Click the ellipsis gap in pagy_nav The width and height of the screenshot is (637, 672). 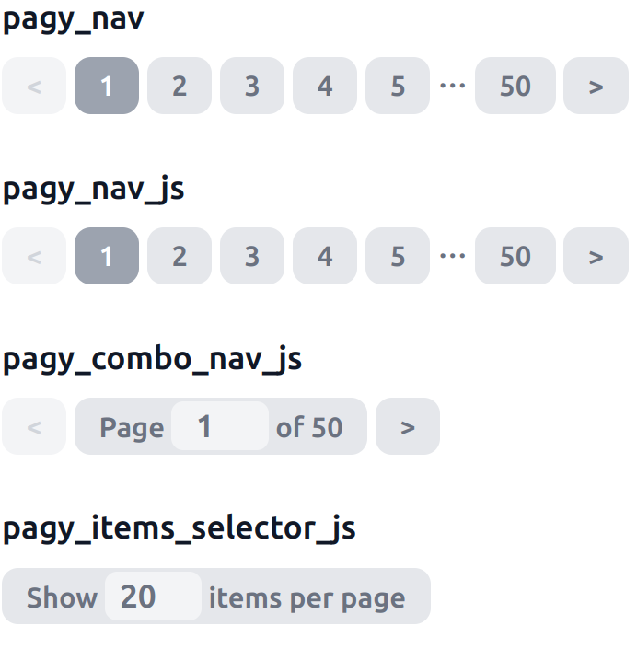[452, 86]
